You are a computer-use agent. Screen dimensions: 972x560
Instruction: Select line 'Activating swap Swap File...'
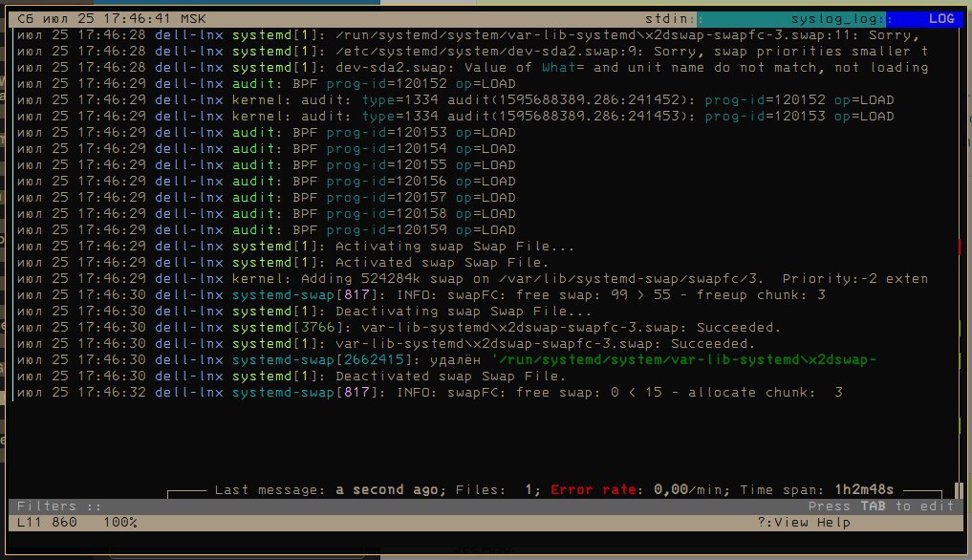tap(295, 247)
